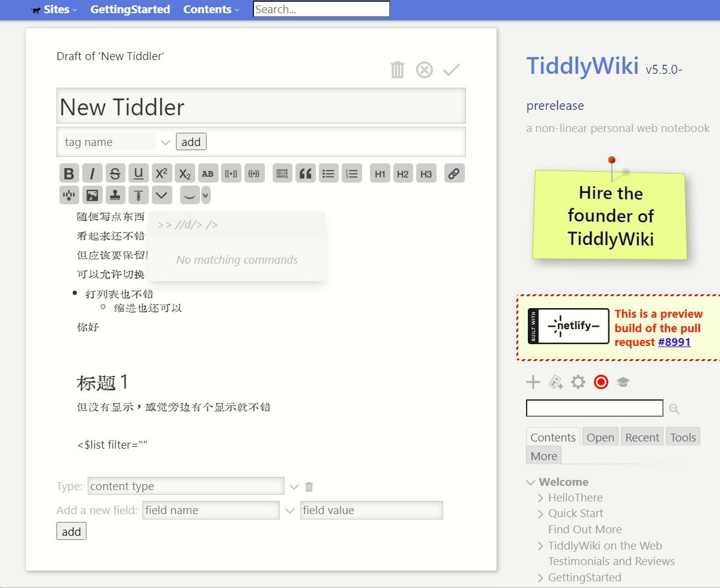Open the field name dropdown arrow
The image size is (720, 588).
point(290,511)
